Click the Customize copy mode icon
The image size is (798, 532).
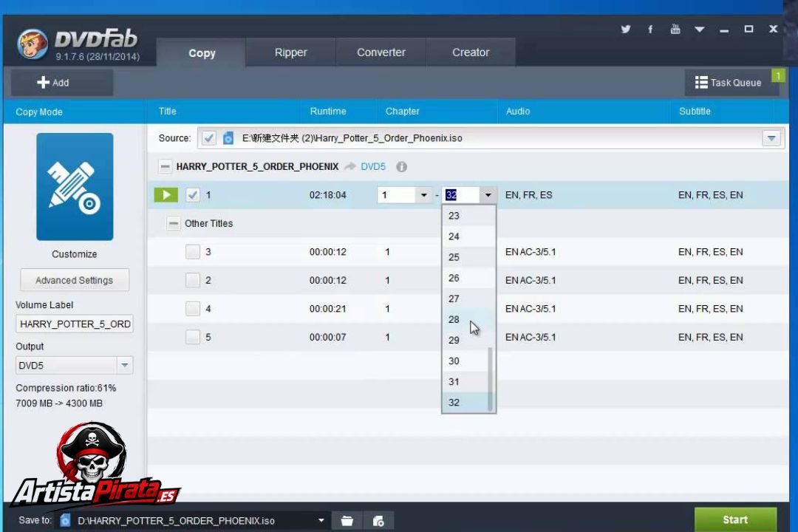[75, 186]
